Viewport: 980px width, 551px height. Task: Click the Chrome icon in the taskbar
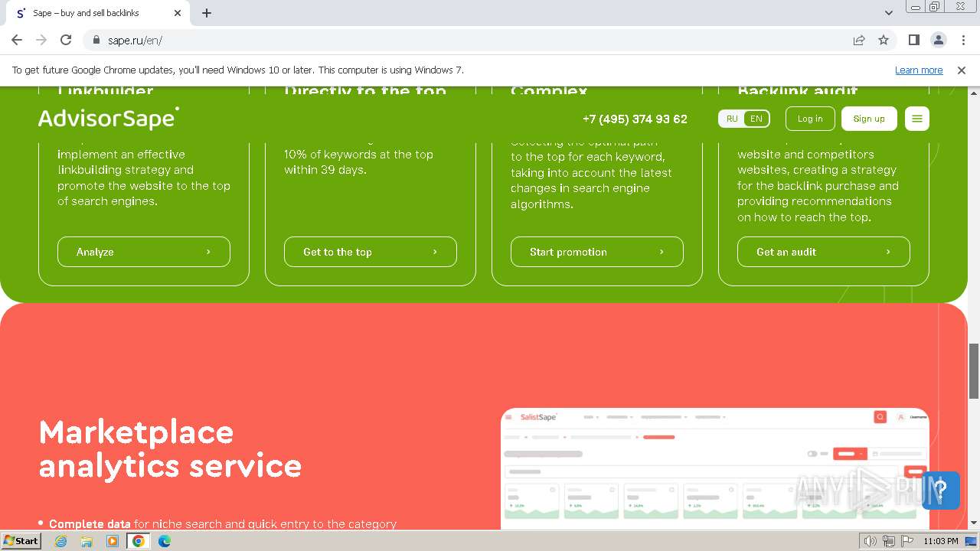pyautogui.click(x=139, y=541)
